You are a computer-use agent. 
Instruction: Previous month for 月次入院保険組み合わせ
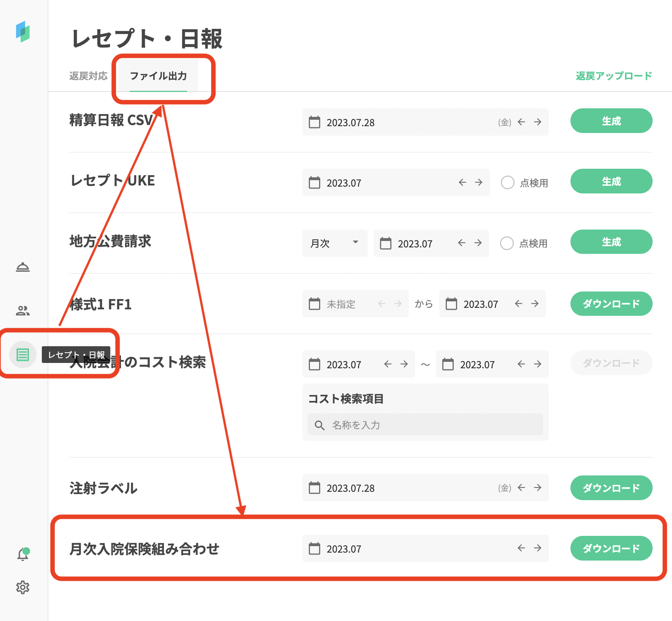point(521,548)
